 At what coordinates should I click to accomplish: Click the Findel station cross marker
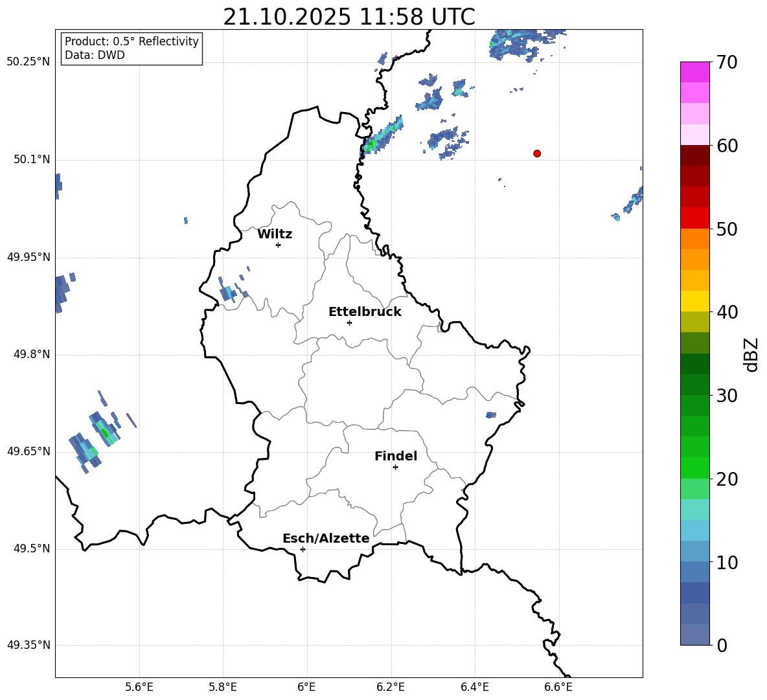395,468
